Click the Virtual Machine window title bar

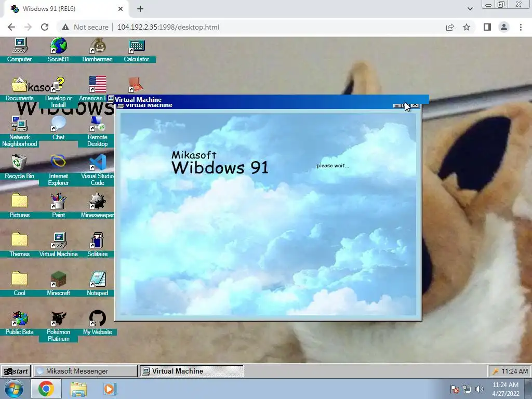point(268,99)
